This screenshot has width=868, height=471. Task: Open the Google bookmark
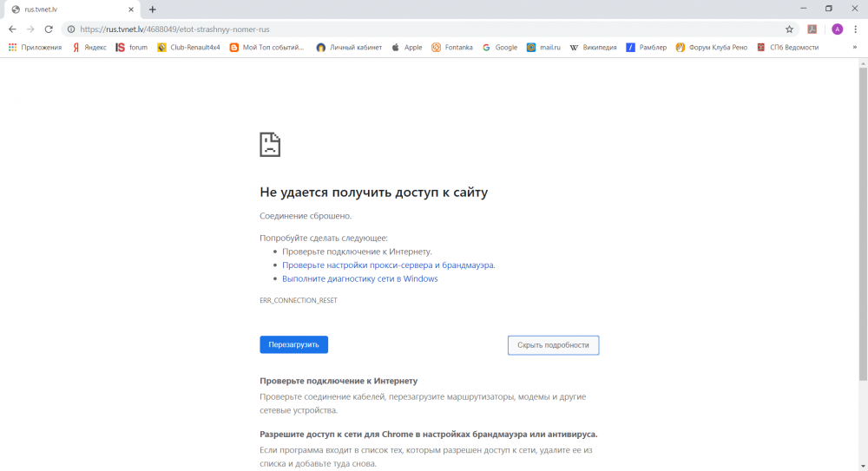[500, 48]
